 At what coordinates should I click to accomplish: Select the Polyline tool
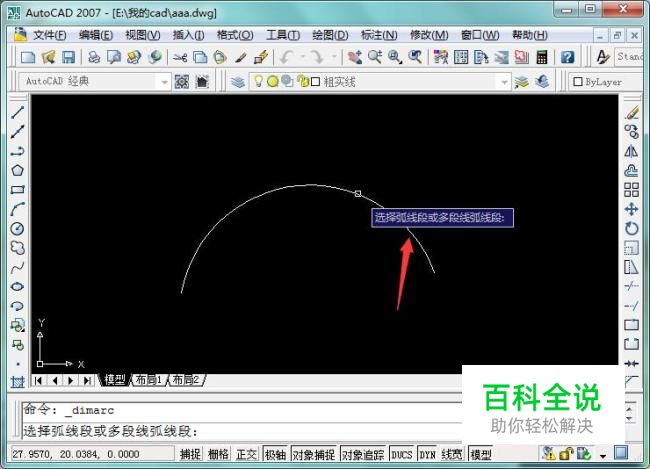pos(17,151)
